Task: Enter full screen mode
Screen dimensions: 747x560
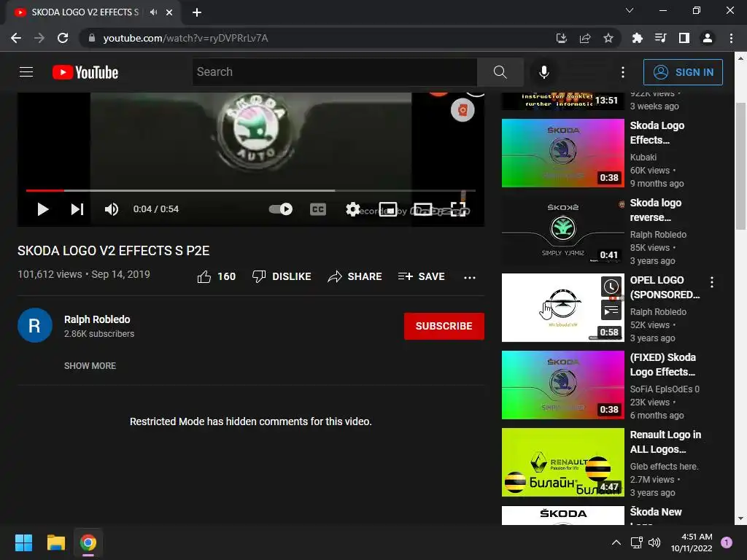Action: click(458, 209)
